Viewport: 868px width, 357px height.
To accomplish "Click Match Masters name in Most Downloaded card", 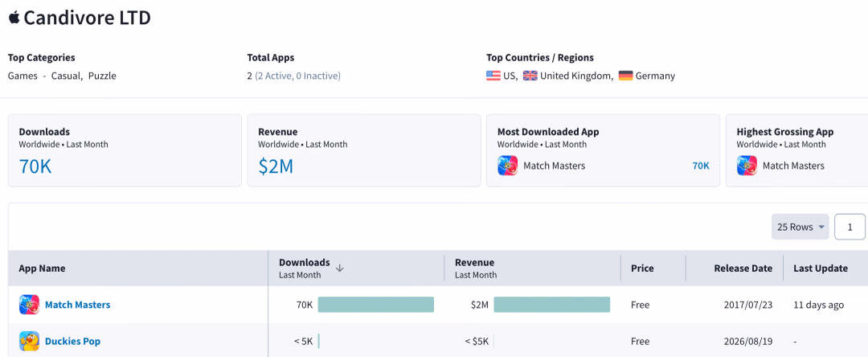I will coord(554,166).
